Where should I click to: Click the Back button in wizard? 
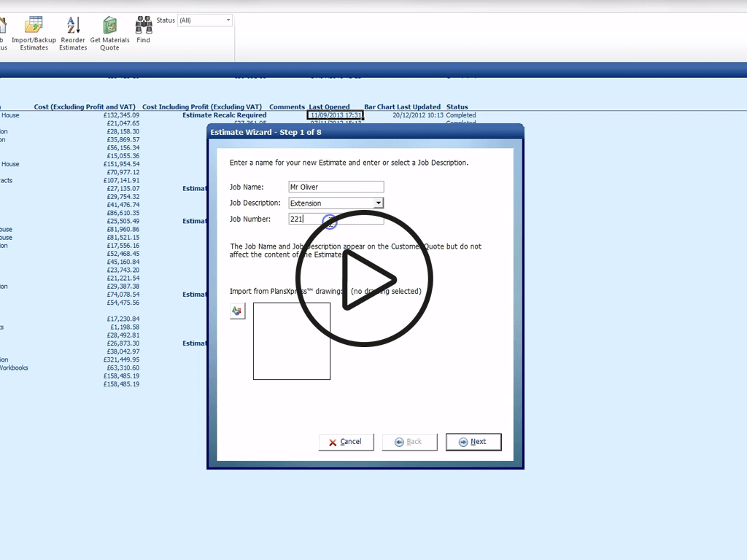(x=409, y=442)
